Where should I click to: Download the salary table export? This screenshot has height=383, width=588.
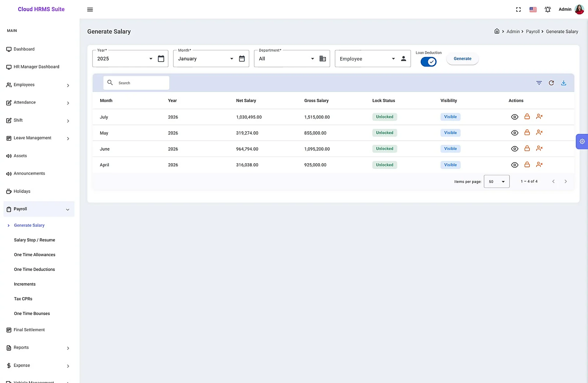pyautogui.click(x=563, y=83)
